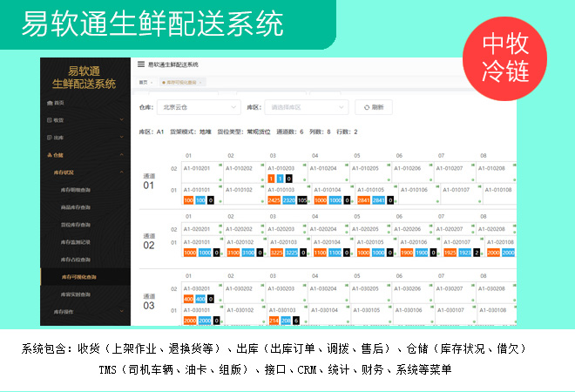Screen dimensions: 575x392
Task: Open 库存明细查询 in sidebar
Action: (x=76, y=190)
